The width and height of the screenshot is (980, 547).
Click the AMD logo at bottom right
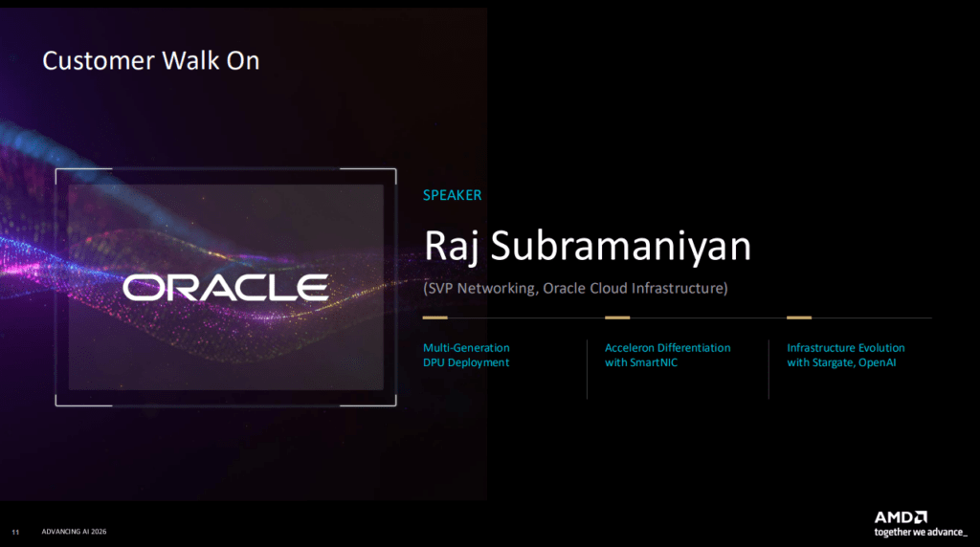tap(901, 517)
